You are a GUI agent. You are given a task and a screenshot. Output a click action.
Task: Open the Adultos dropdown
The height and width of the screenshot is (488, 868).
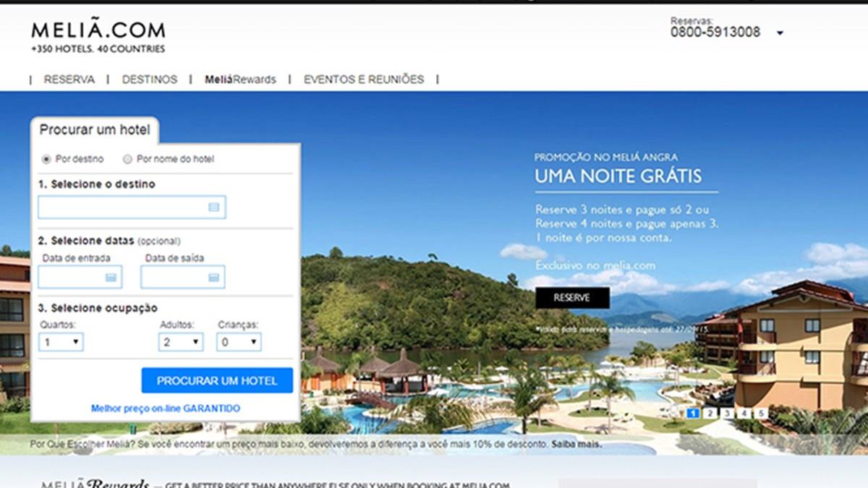181,342
